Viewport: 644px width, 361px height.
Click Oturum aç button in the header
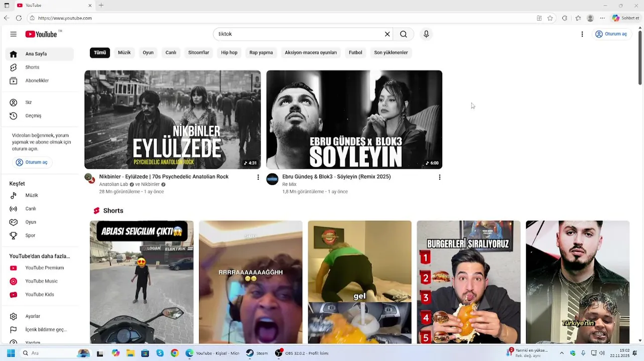[x=611, y=34]
